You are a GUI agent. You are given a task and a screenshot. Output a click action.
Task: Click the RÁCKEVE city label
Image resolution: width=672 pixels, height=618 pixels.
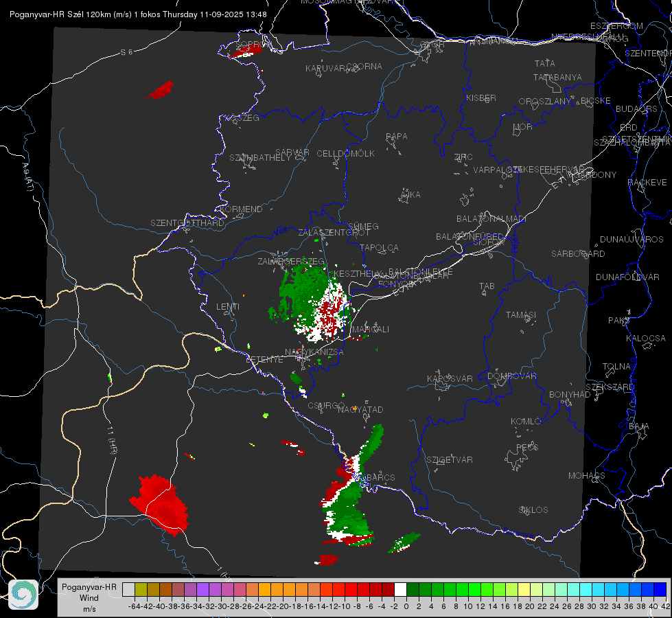click(647, 183)
